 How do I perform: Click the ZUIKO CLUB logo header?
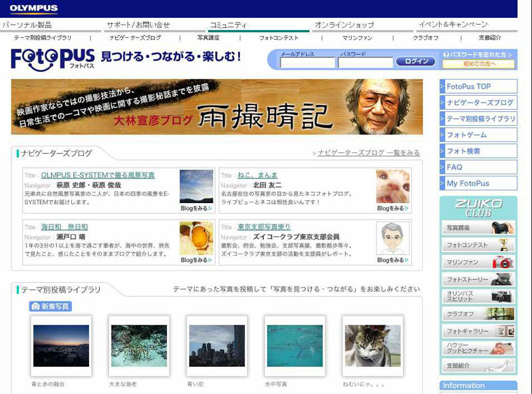[478, 208]
